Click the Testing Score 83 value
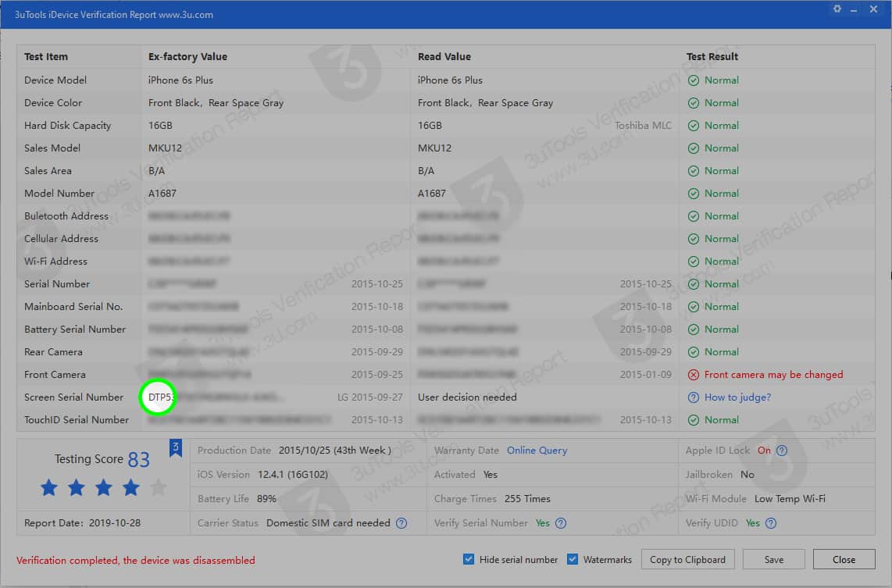892x588 pixels. pyautogui.click(x=139, y=459)
